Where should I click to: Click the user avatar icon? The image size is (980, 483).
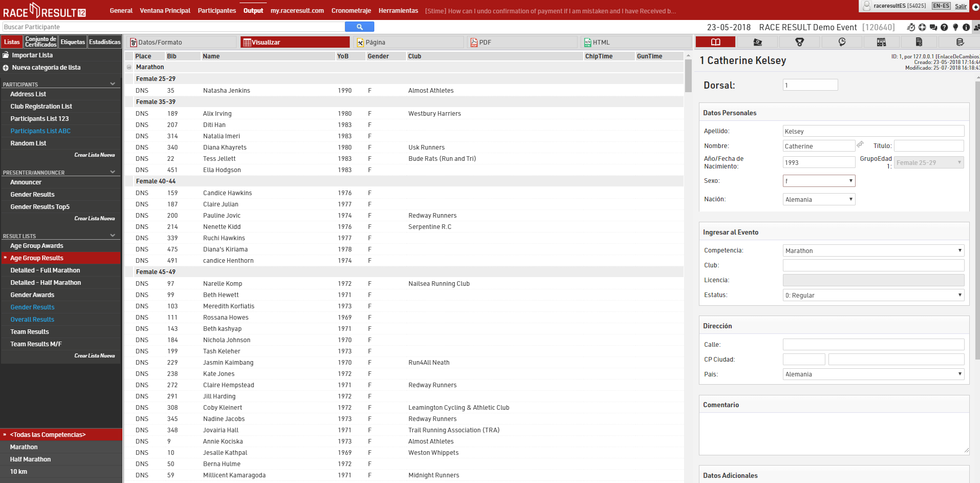point(866,6)
